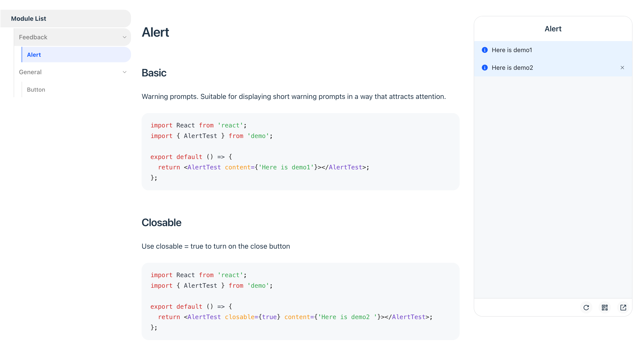Click the Basic section heading link
The width and height of the screenshot is (644, 348).
coord(154,73)
